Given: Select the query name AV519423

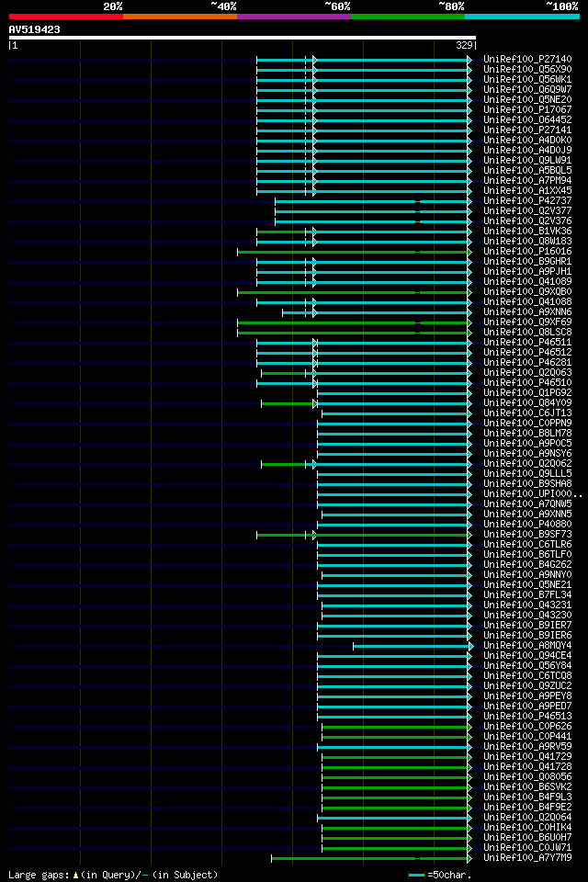Looking at the screenshot, I should (x=34, y=29).
